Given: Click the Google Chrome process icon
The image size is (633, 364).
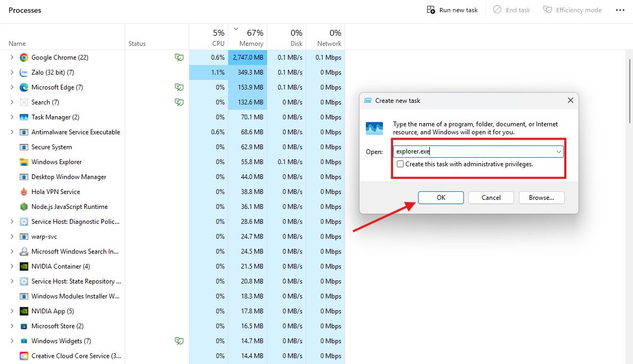Looking at the screenshot, I should click(x=23, y=58).
